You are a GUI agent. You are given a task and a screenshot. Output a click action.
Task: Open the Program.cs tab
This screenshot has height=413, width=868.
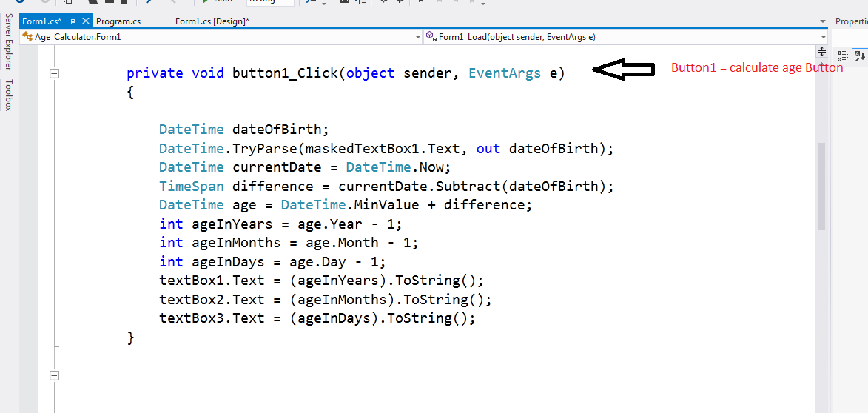pos(118,21)
